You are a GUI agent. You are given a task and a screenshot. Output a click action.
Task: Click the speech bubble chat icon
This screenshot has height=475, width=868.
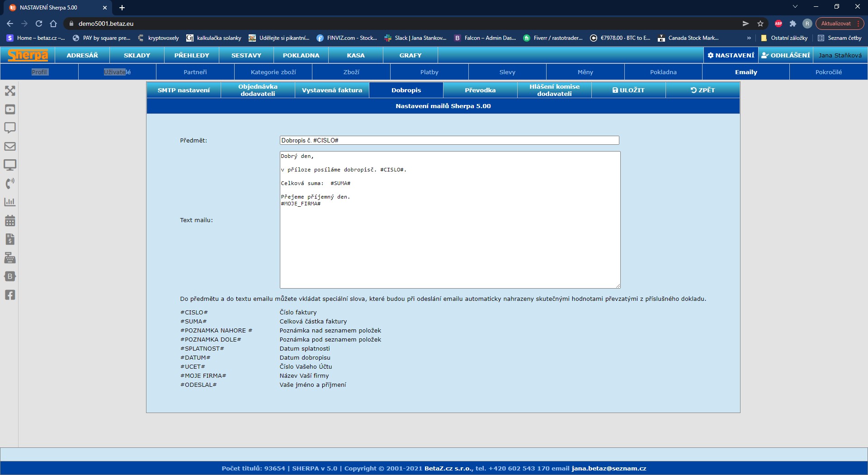tap(10, 128)
